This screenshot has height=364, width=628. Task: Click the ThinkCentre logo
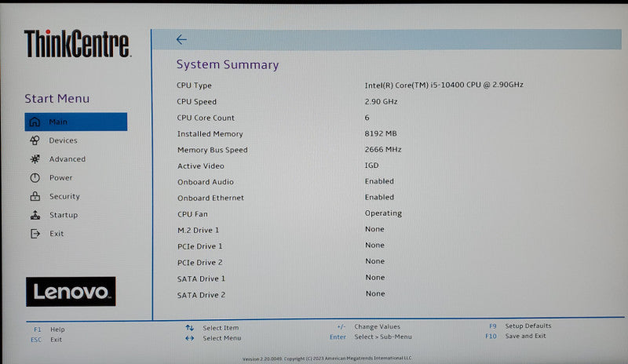pyautogui.click(x=77, y=43)
